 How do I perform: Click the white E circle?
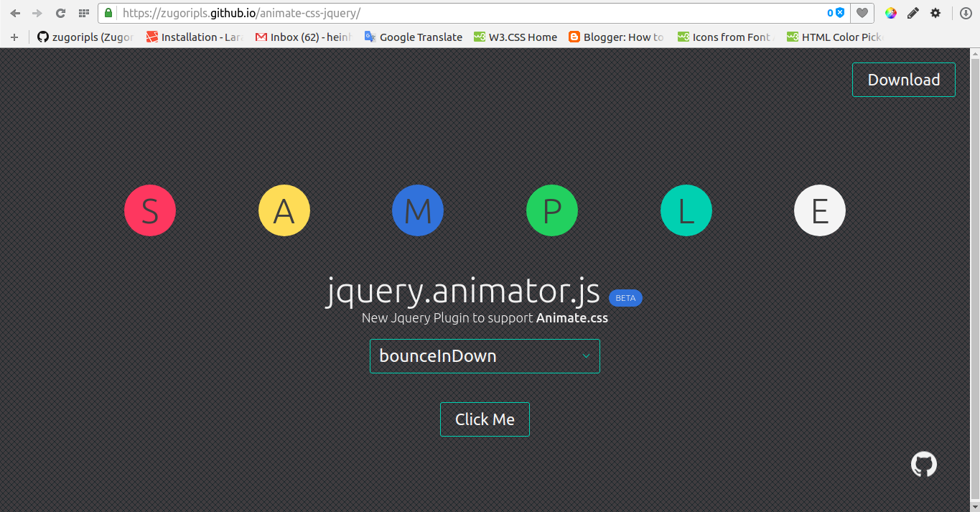point(820,210)
